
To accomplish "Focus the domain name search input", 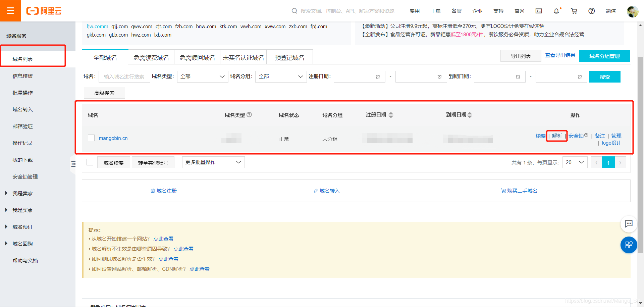I will coord(124,76).
